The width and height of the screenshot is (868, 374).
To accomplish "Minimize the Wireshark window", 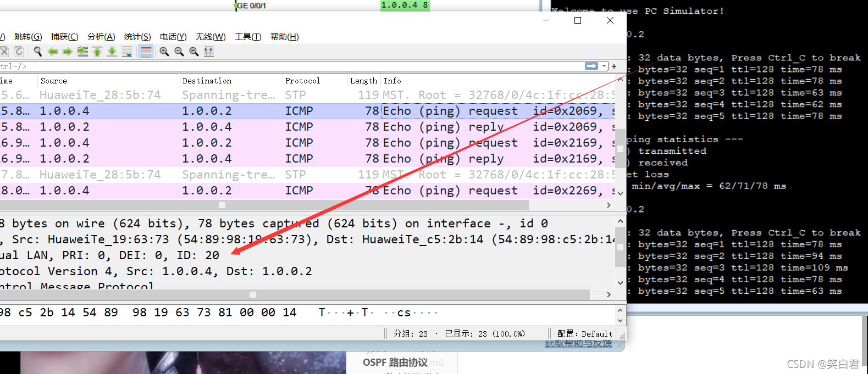I will coord(546,20).
